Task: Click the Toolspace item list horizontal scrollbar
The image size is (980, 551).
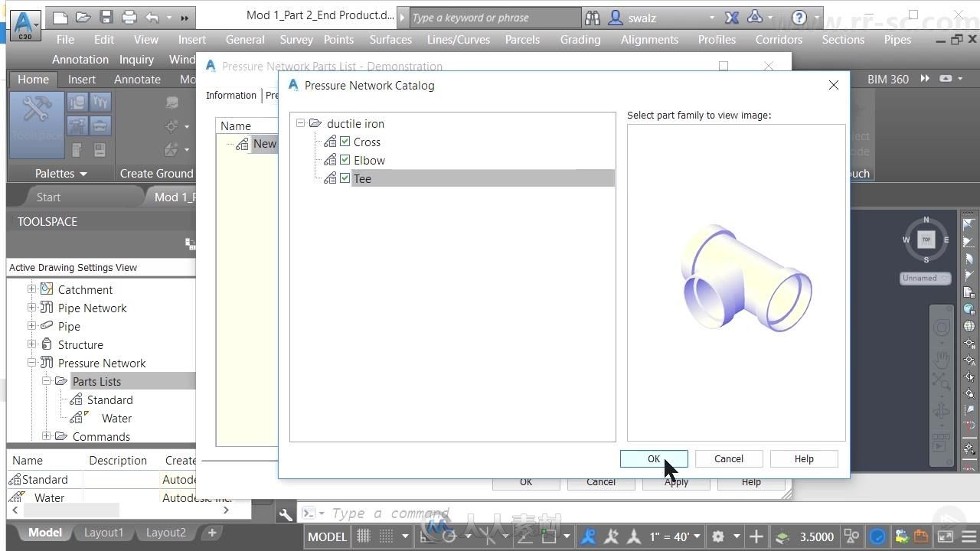Action: click(x=119, y=510)
